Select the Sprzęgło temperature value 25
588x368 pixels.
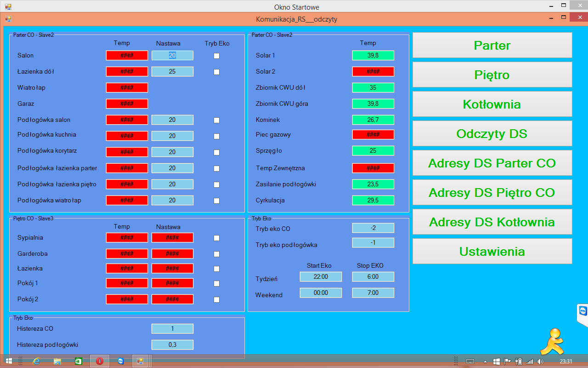(373, 150)
